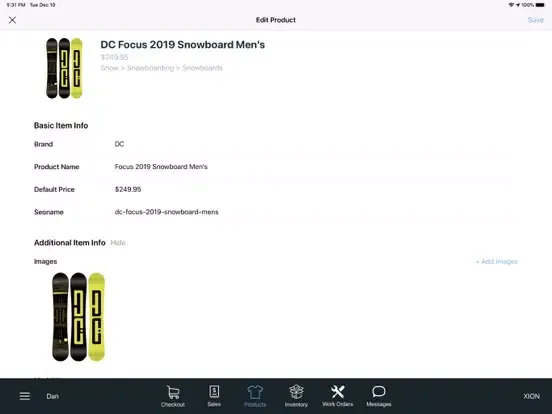Select the Products shirt tab
The width and height of the screenshot is (552, 414).
click(255, 396)
